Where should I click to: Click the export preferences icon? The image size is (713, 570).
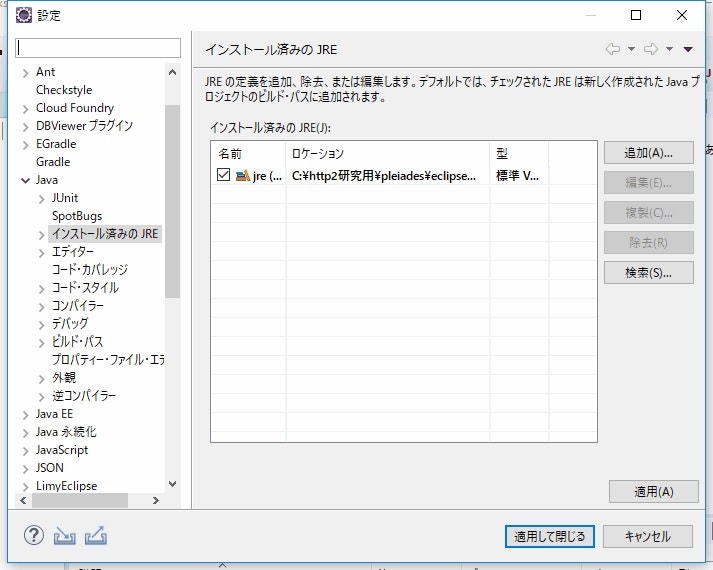coord(96,535)
